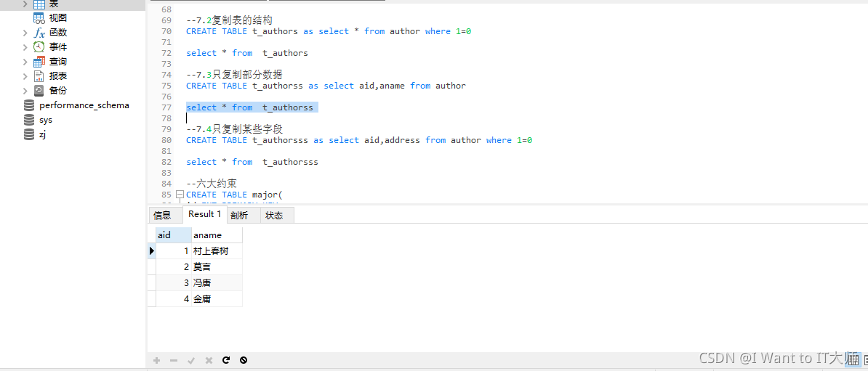This screenshot has width=868, height=371.
Task: Click the aid cell with value 3
Action: coord(174,283)
